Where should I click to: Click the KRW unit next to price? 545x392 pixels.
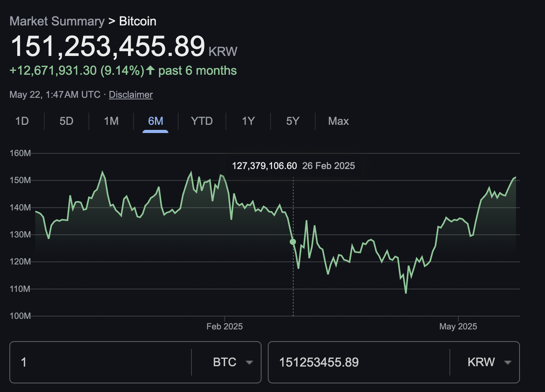pyautogui.click(x=223, y=52)
